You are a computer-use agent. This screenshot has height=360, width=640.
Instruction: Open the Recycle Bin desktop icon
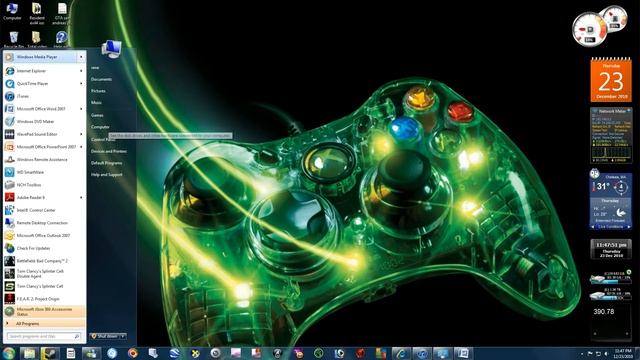13,40
